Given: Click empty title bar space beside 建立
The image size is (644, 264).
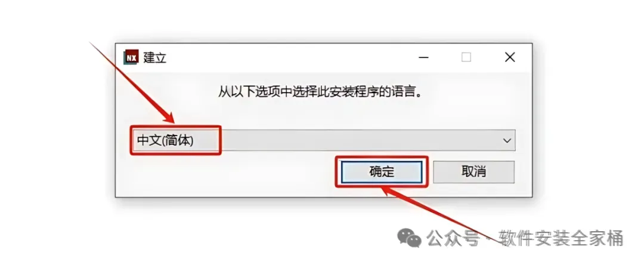Looking at the screenshot, I should (x=287, y=57).
